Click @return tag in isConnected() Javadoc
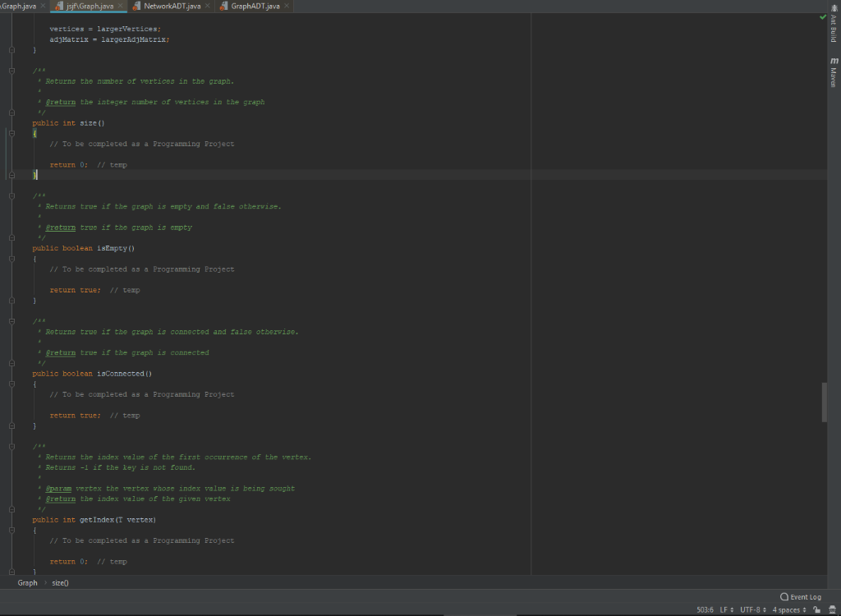 pyautogui.click(x=61, y=352)
